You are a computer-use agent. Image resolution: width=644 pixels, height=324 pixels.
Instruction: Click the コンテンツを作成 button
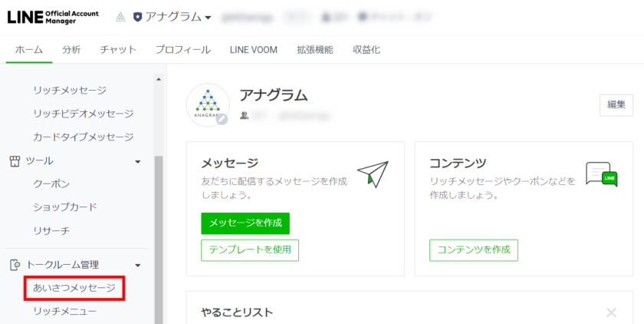pos(474,250)
